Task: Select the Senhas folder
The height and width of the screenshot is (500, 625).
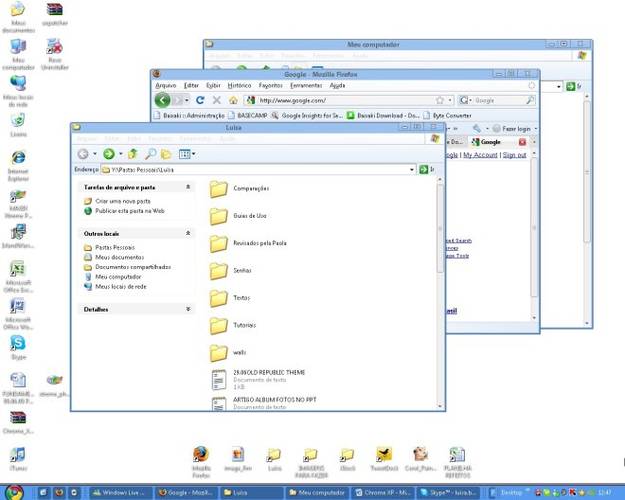Action: [x=230, y=271]
